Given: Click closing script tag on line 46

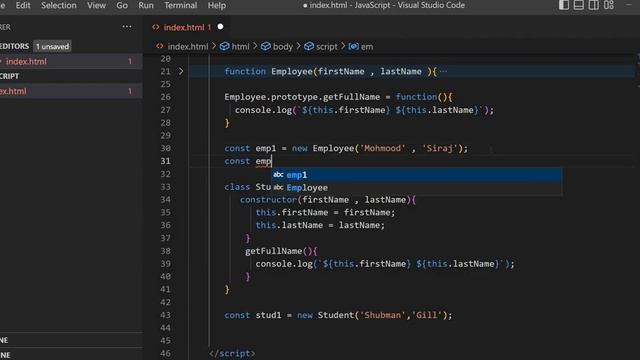Looking at the screenshot, I should [232, 353].
